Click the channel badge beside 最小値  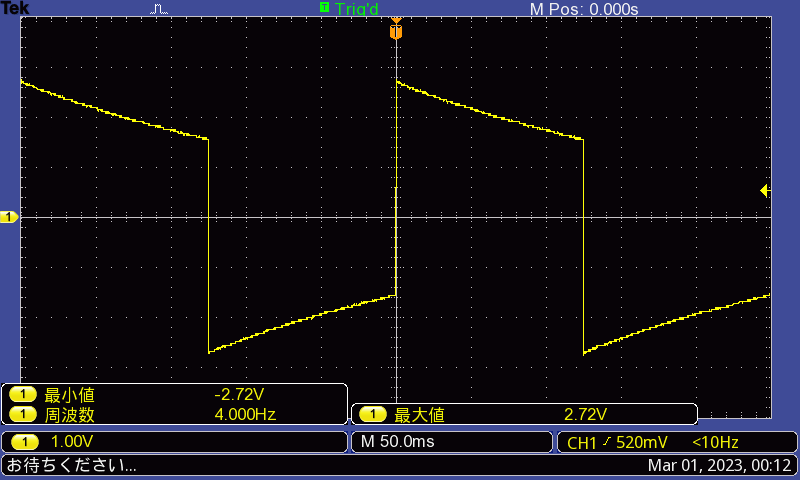point(22,394)
